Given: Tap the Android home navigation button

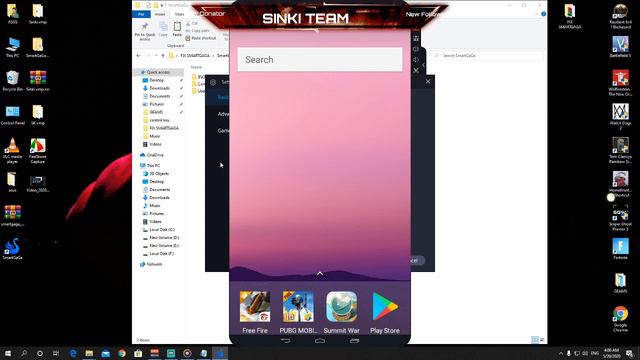Looking at the screenshot, I should 320,340.
